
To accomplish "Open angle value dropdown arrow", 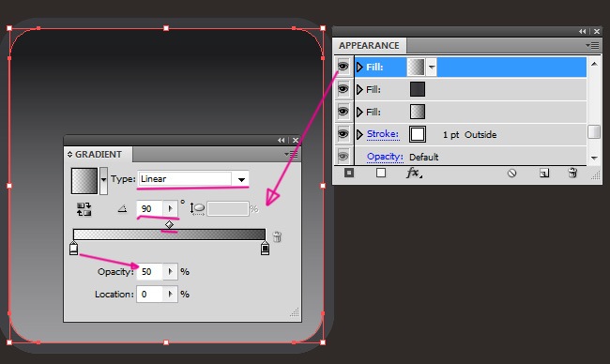I will click(x=171, y=209).
